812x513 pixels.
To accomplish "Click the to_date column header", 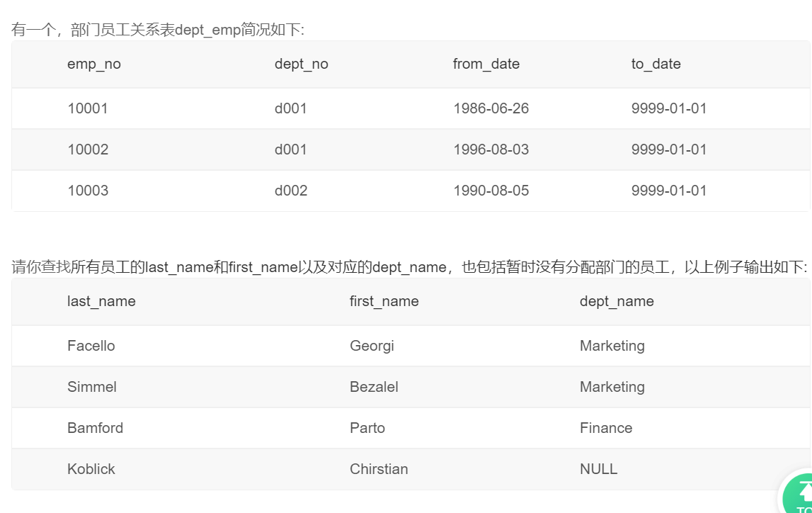I will (656, 64).
